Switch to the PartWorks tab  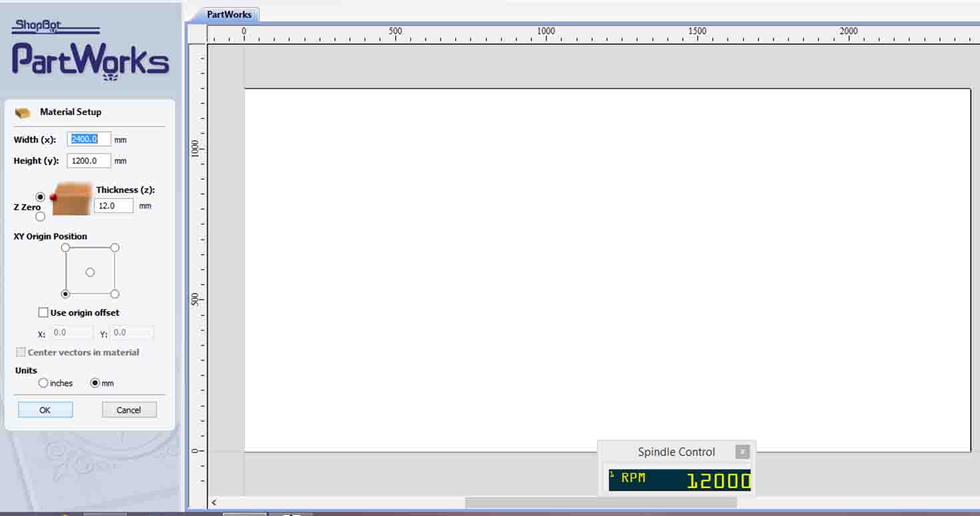tap(229, 14)
